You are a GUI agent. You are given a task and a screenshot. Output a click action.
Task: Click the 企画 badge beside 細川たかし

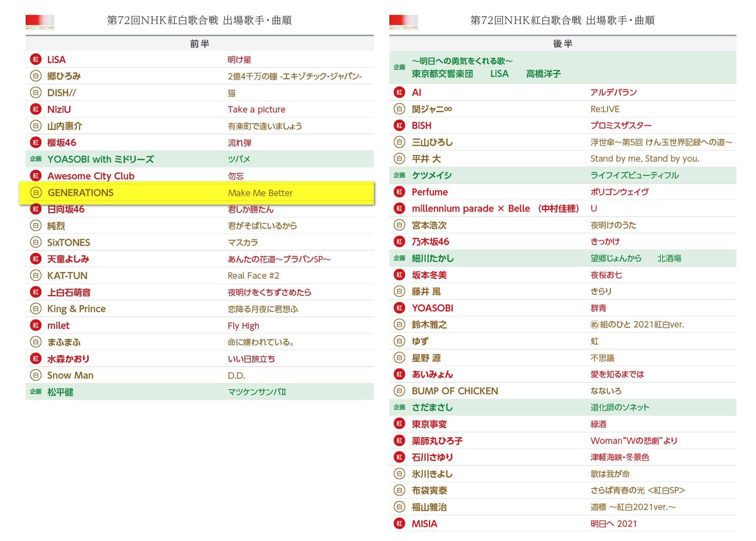click(x=399, y=258)
